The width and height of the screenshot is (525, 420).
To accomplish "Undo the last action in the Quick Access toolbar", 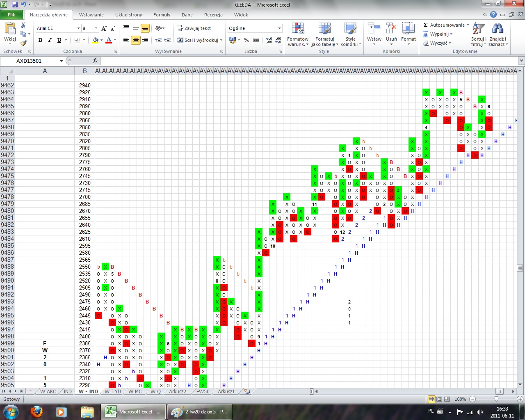I will (24, 5).
